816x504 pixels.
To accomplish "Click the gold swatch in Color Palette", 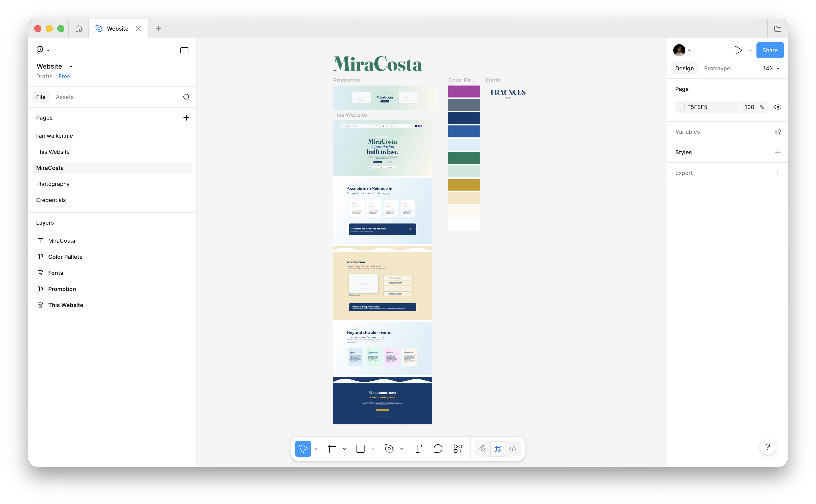I will [x=464, y=185].
